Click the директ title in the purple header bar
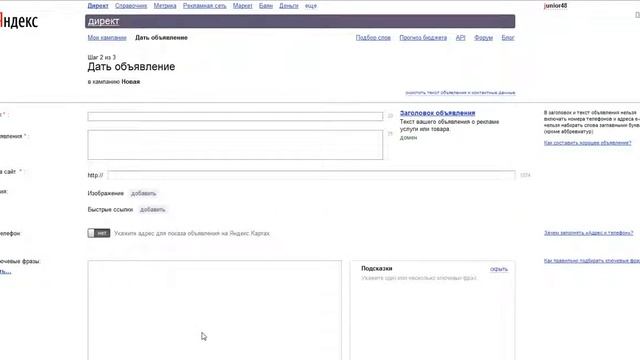640x360 pixels. 104,21
